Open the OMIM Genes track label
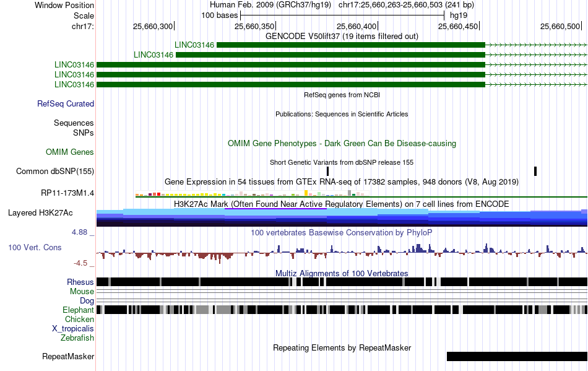The width and height of the screenshot is (588, 371). pyautogui.click(x=70, y=152)
